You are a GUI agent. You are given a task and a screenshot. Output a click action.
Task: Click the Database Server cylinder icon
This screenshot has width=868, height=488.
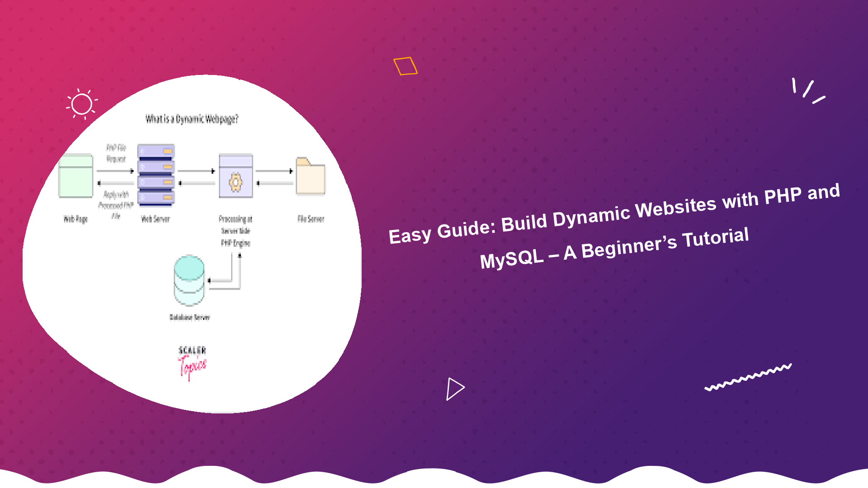coord(189,279)
